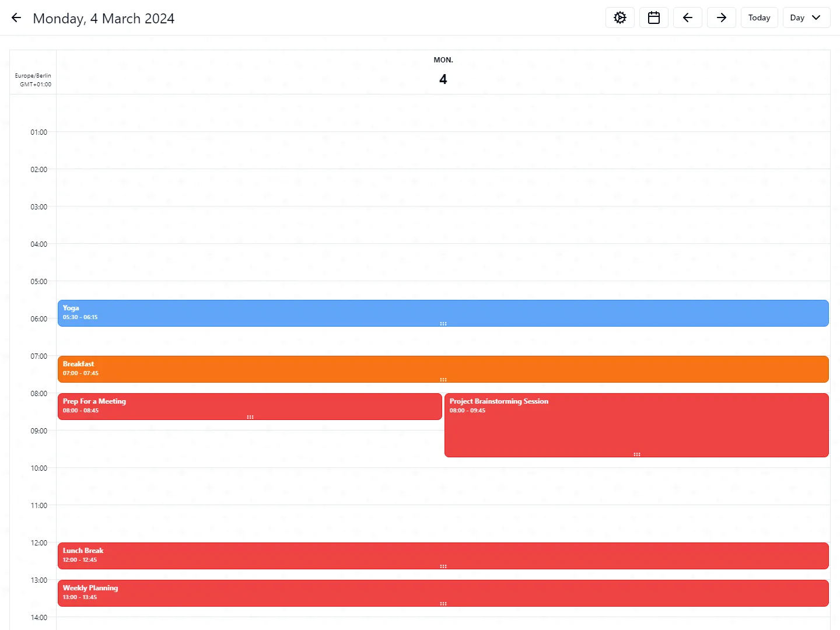Open the settings gear

point(619,17)
